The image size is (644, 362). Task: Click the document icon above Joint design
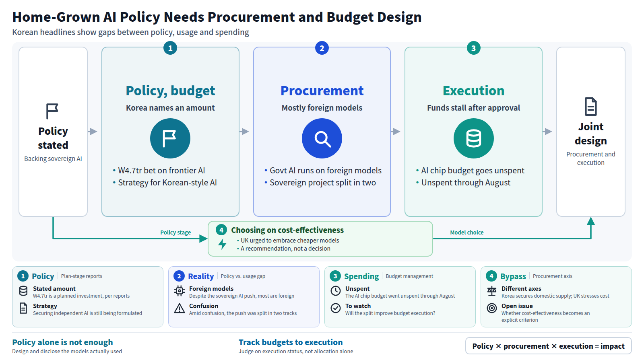[591, 107]
